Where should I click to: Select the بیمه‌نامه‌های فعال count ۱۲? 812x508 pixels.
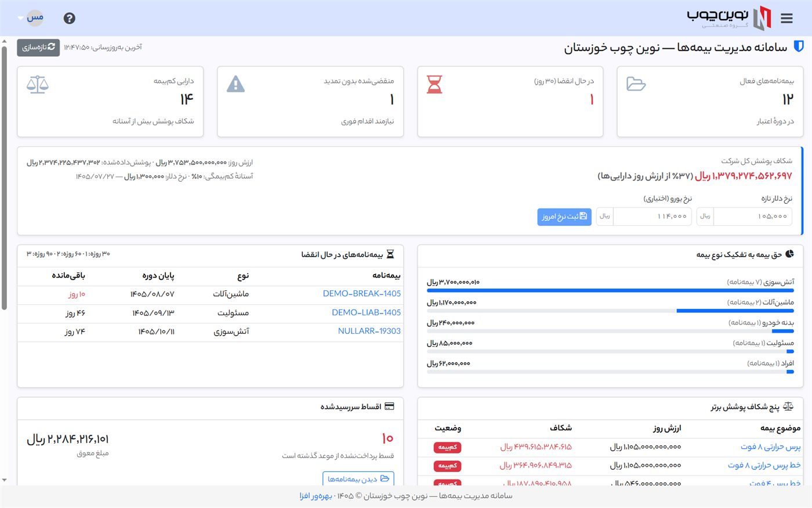pyautogui.click(x=788, y=99)
